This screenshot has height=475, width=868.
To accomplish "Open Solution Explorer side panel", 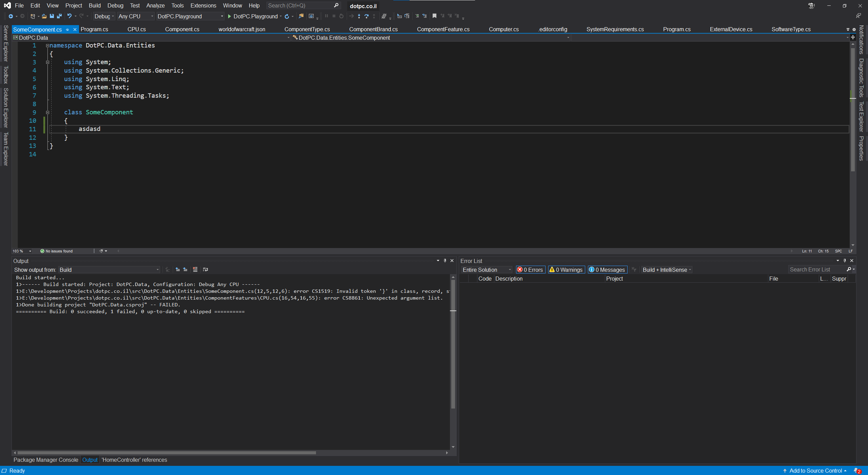I will point(6,108).
